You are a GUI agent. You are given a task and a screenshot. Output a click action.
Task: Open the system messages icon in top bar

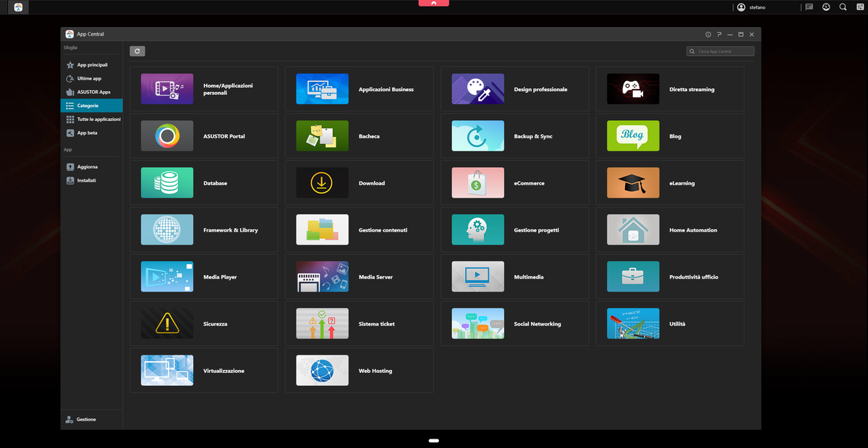point(809,7)
